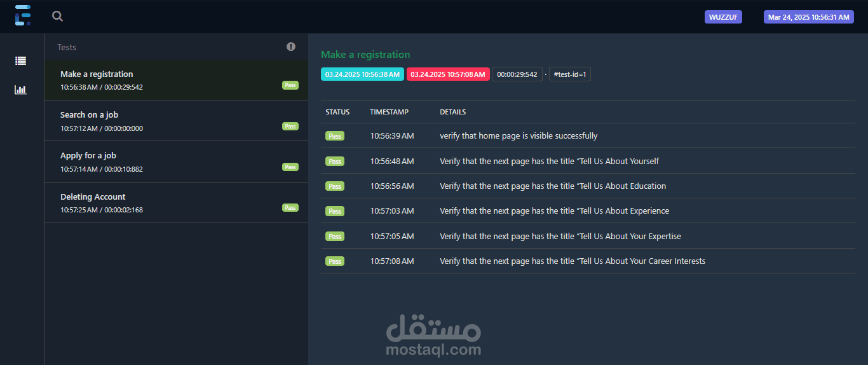
Task: Open the search magnifier icon
Action: (58, 17)
